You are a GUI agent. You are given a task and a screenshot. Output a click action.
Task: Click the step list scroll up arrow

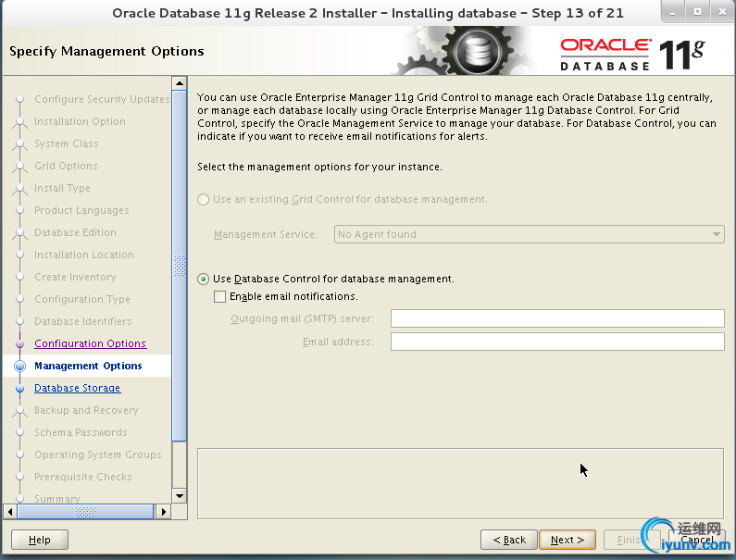(180, 83)
